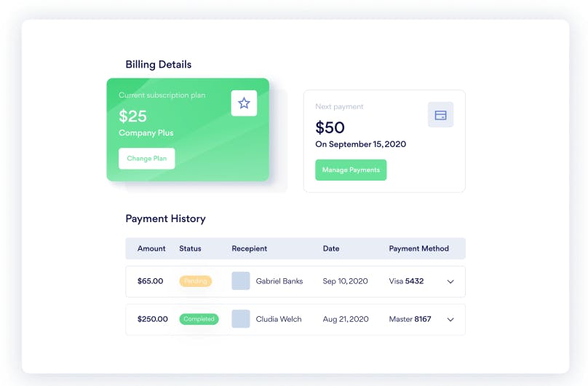Expand the $65.00 Visa payment row

[450, 282]
